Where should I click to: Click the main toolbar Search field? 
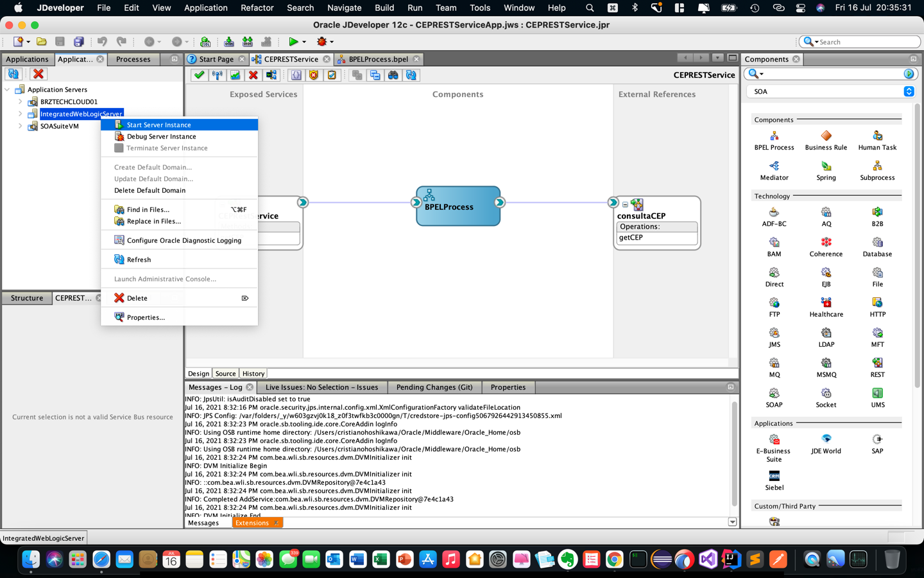860,42
